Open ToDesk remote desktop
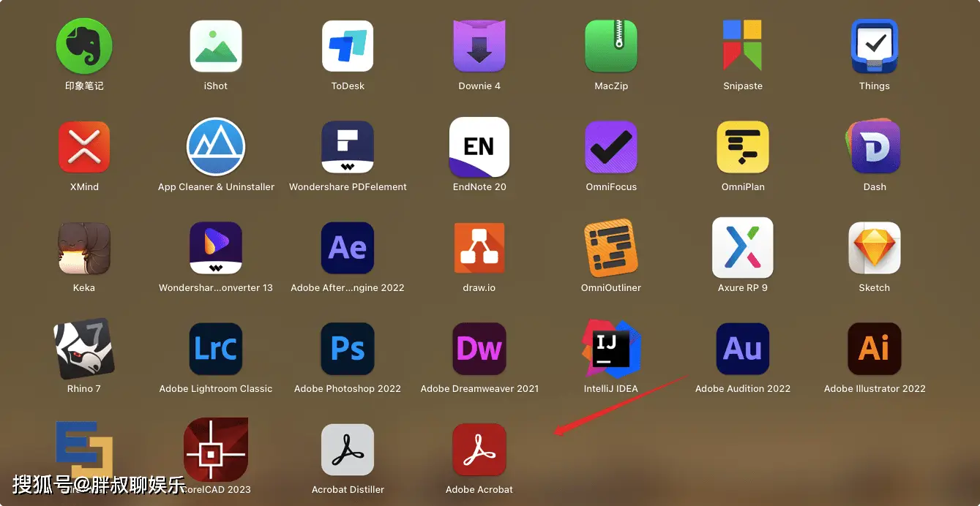The image size is (980, 506). click(347, 45)
